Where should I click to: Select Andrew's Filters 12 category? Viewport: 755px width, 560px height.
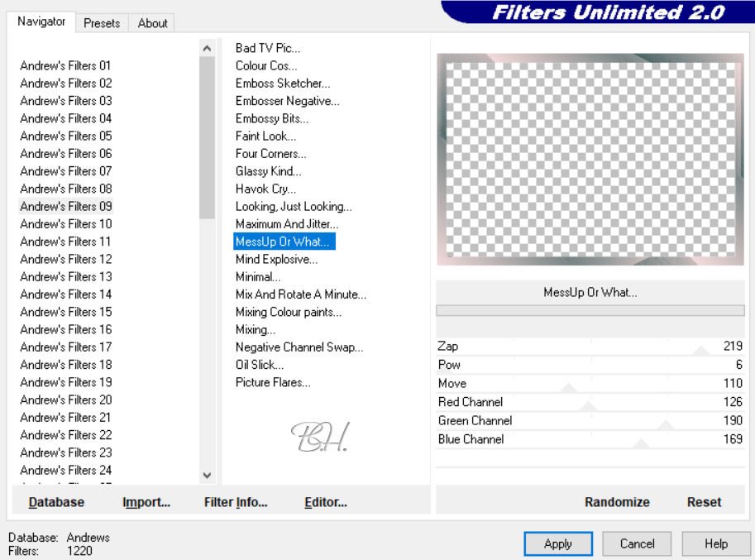coord(66,259)
